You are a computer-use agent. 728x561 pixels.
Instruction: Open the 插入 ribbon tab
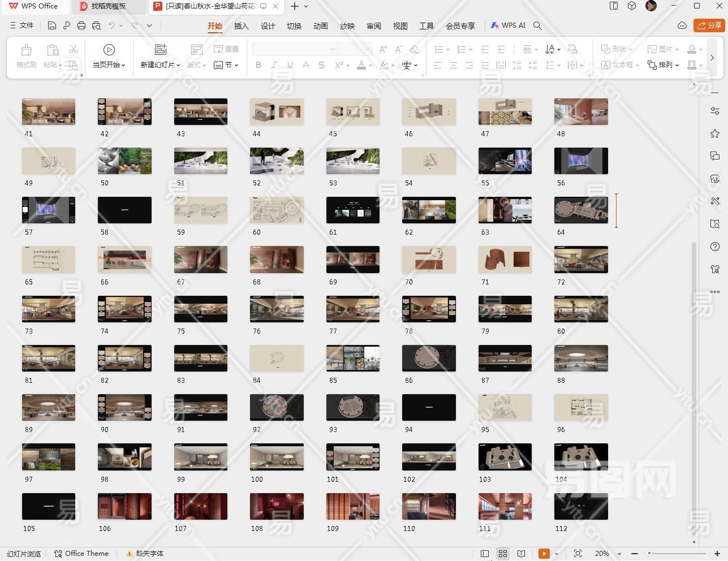point(241,26)
